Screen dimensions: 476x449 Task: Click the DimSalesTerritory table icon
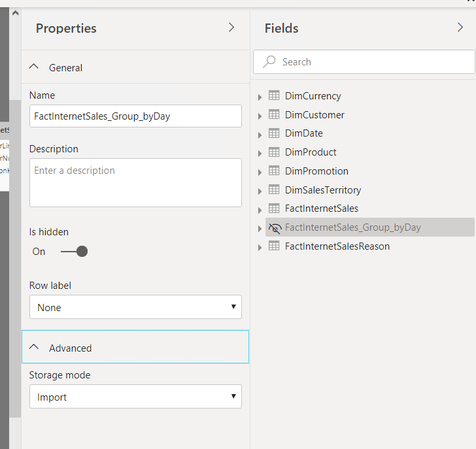274,190
